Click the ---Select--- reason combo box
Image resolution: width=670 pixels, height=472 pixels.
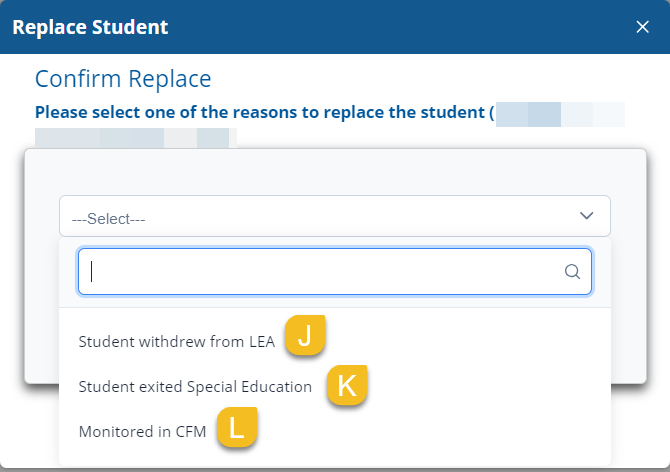(x=334, y=216)
